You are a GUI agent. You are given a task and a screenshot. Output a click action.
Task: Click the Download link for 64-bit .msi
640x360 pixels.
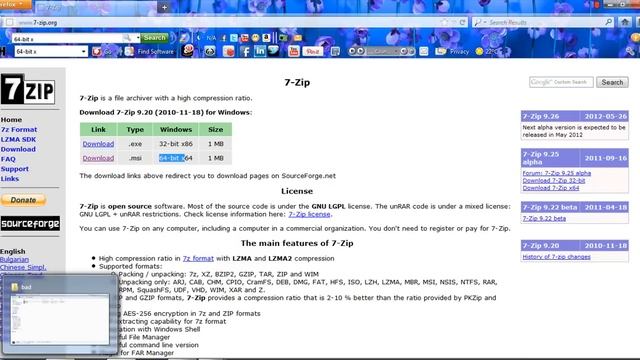point(98,158)
